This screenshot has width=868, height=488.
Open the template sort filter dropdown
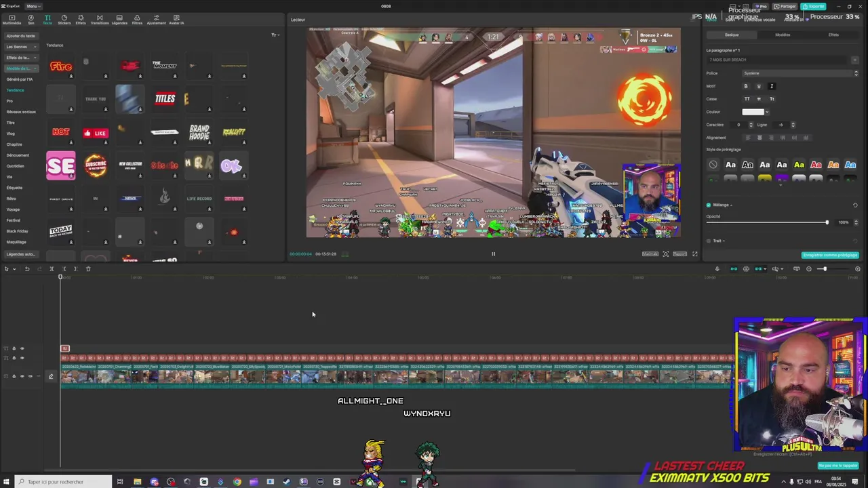tap(275, 35)
